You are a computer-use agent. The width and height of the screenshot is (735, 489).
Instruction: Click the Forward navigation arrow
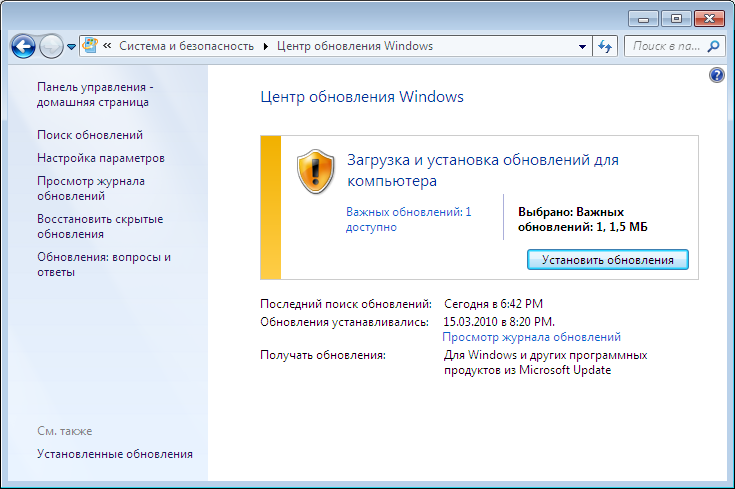point(51,46)
